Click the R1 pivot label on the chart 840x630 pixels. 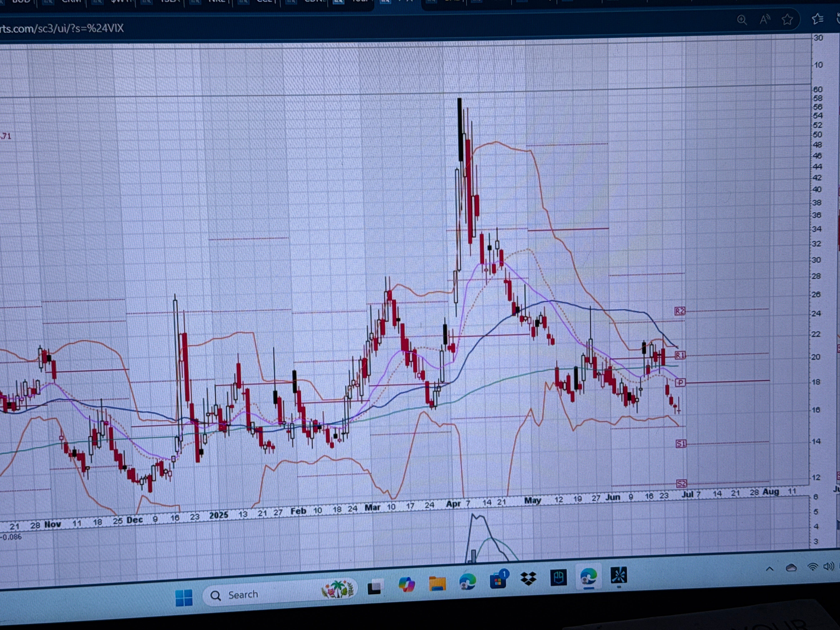coord(680,355)
